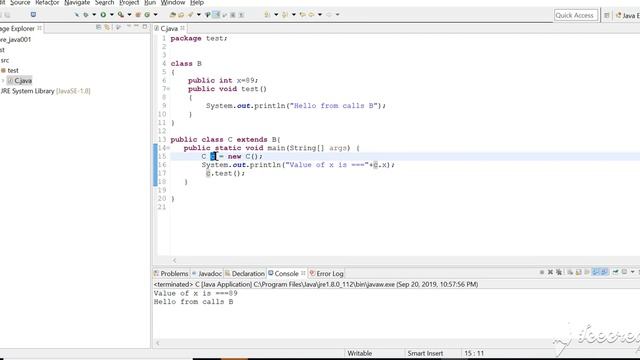Click the editor horizontal scrollbar left arrow
Image resolution: width=640 pixels, height=360 pixels.
[174, 260]
